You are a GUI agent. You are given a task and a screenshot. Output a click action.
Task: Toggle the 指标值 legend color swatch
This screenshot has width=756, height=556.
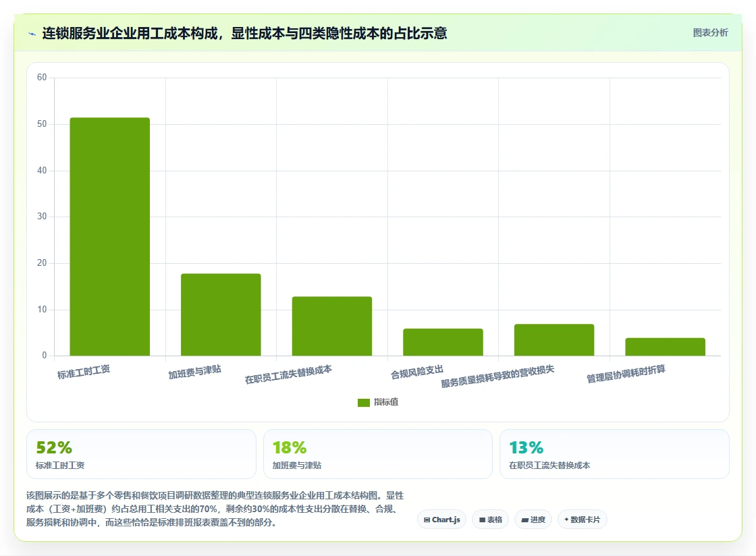tap(364, 402)
